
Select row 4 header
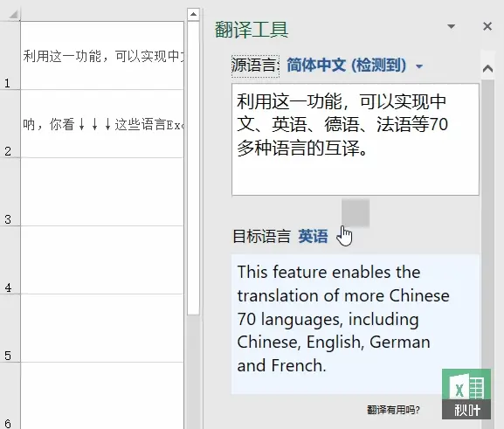tap(10, 259)
